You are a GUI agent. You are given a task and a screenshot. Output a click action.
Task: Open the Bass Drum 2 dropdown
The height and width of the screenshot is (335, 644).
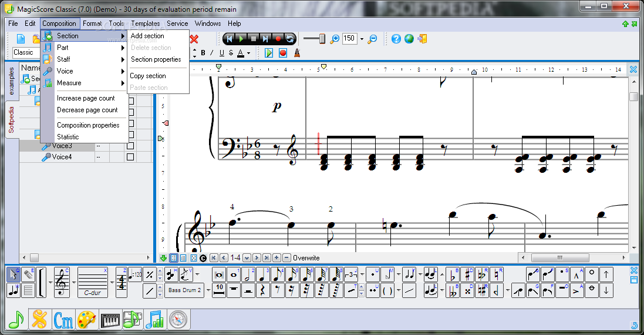click(x=208, y=290)
